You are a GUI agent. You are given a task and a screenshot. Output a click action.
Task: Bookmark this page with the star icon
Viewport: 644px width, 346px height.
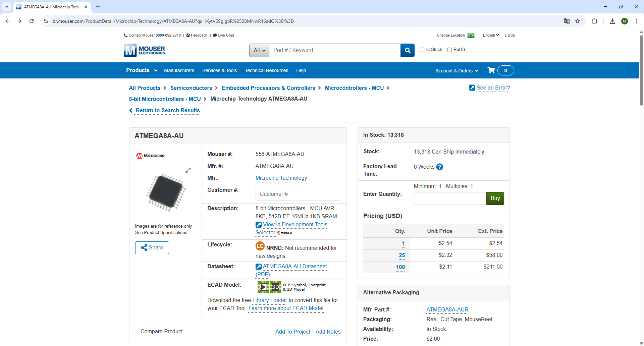pyautogui.click(x=578, y=21)
